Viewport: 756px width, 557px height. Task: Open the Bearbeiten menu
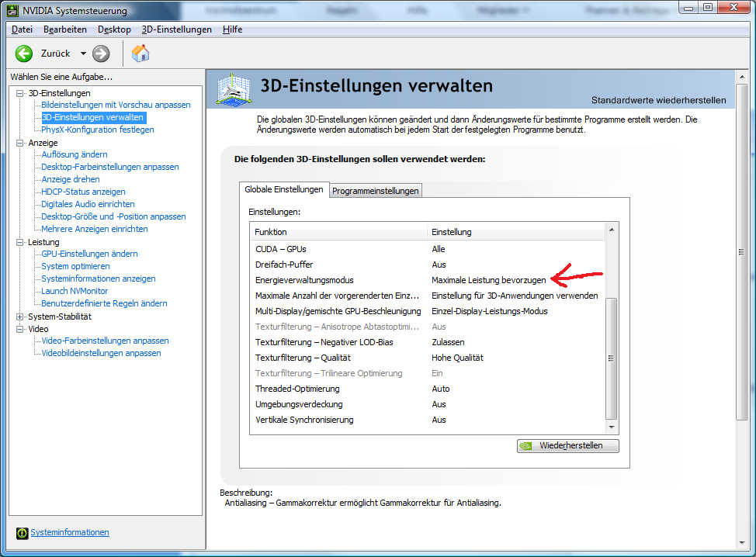tap(65, 29)
